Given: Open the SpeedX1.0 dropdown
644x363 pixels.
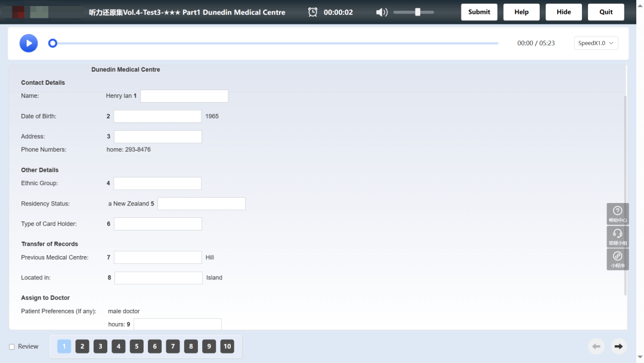Looking at the screenshot, I should [596, 43].
